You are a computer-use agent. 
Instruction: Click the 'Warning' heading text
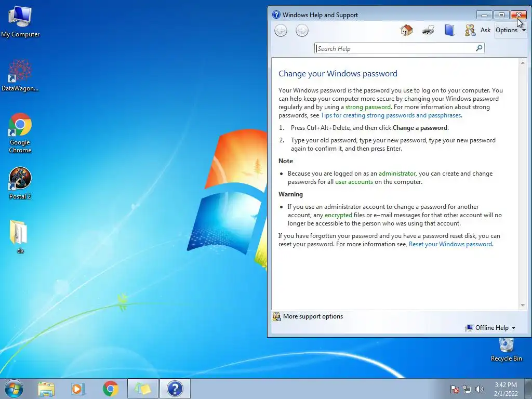click(291, 194)
